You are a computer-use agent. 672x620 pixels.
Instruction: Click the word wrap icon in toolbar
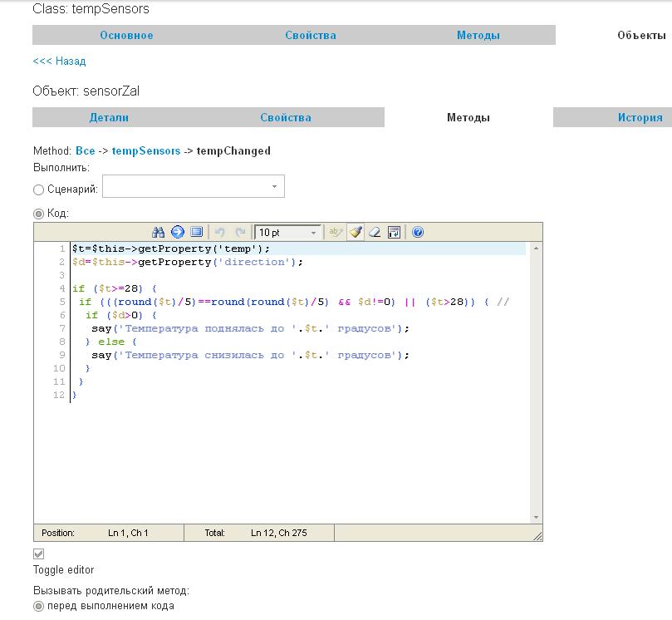click(x=395, y=233)
